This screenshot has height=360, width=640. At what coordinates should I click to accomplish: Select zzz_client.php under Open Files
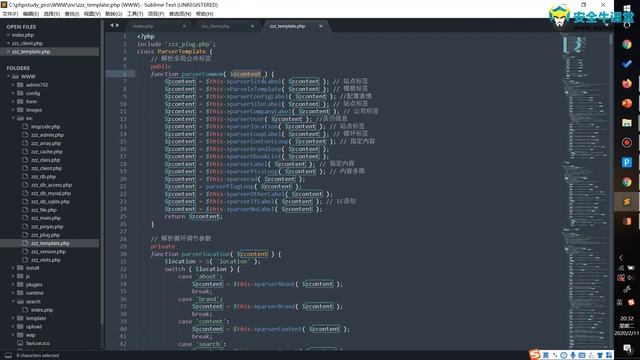27,43
